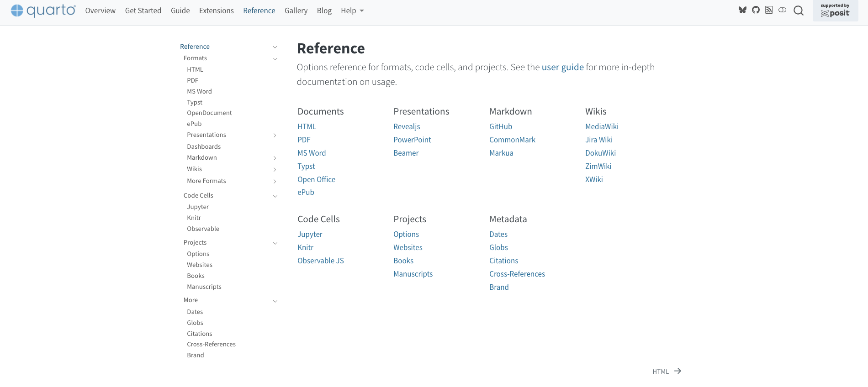Open the Bluesky butterfly icon link
This screenshot has width=868, height=387.
tap(742, 10)
